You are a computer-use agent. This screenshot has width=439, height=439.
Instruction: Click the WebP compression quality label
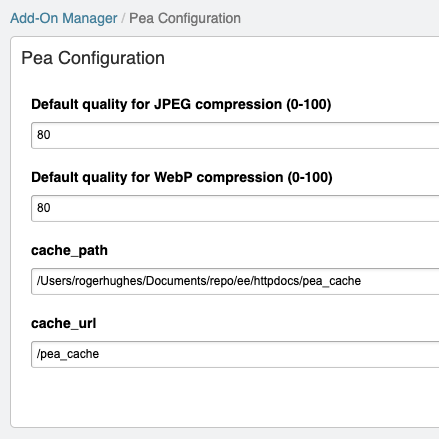[182, 177]
